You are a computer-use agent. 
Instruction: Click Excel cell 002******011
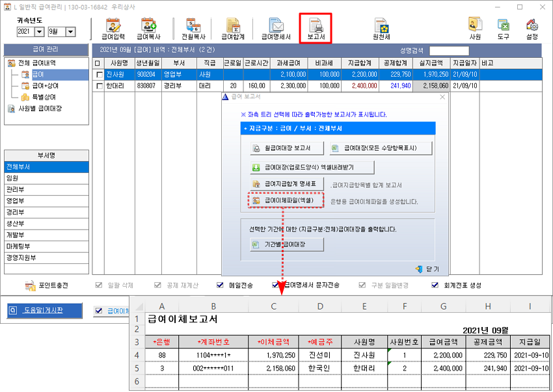tap(213, 369)
